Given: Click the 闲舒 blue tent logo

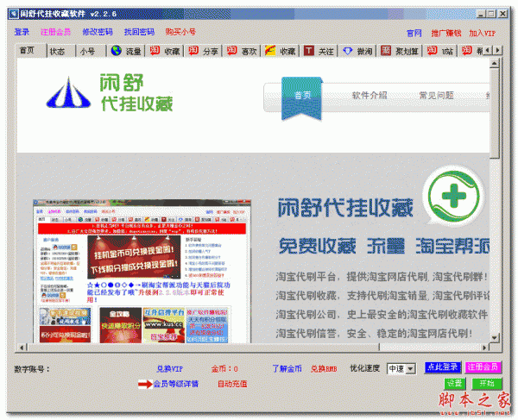Looking at the screenshot, I should tap(68, 92).
